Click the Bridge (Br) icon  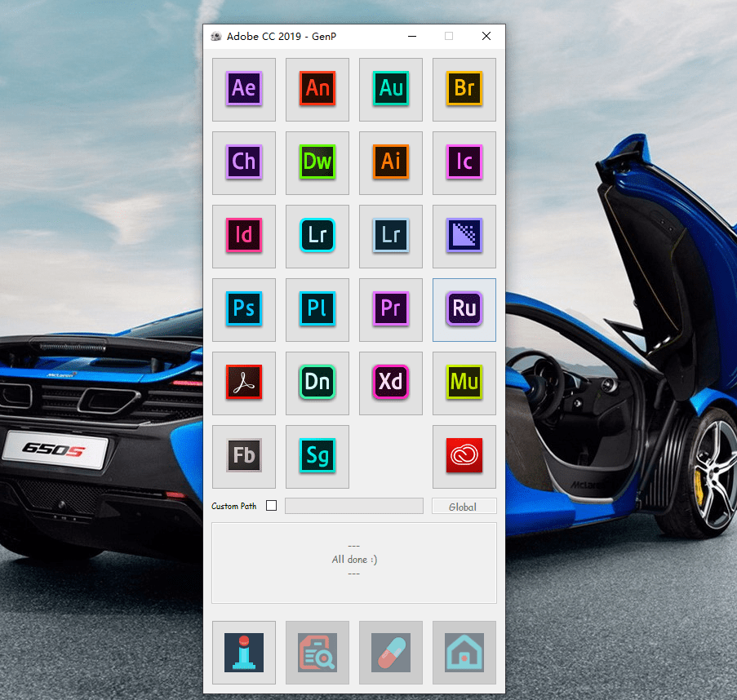point(464,89)
